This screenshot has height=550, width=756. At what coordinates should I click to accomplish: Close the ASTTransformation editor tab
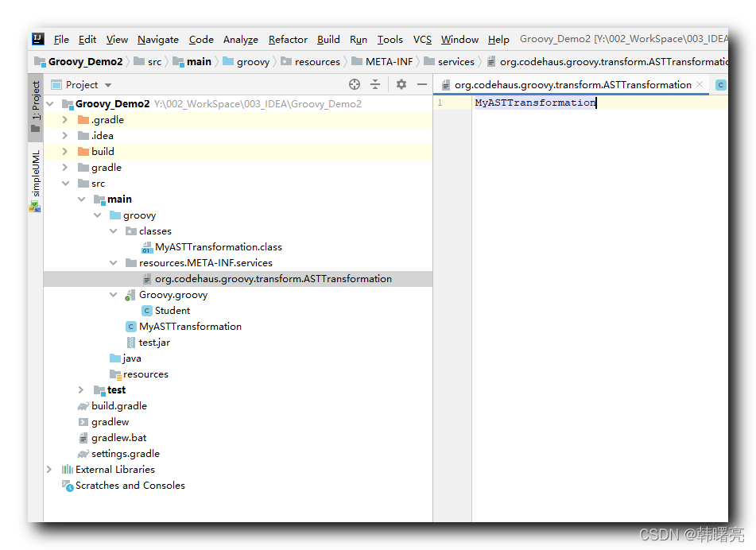700,84
